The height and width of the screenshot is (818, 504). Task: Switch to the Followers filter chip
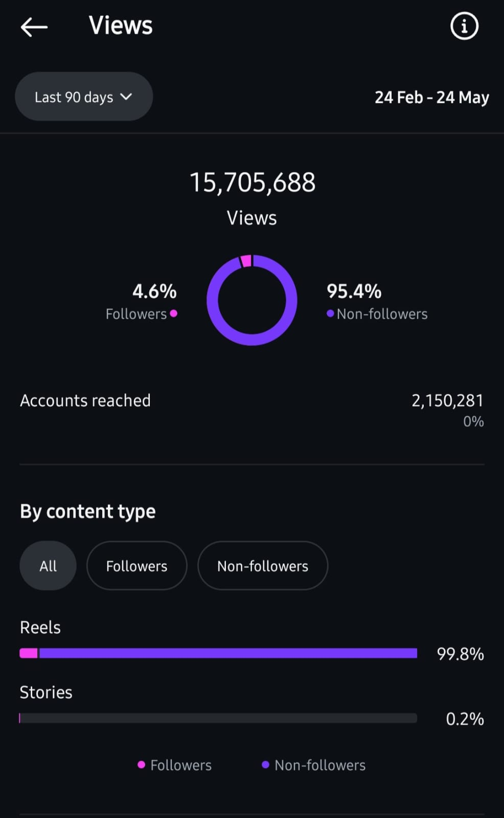pyautogui.click(x=136, y=566)
